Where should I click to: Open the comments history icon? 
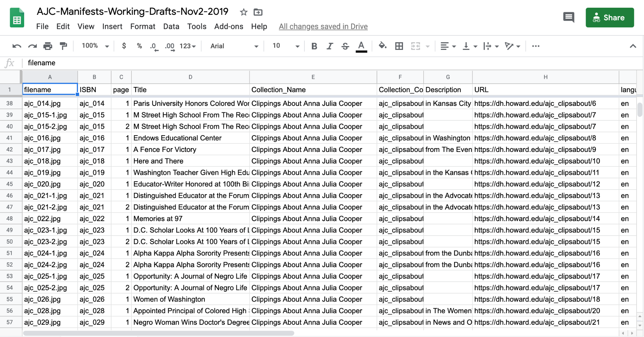569,17
